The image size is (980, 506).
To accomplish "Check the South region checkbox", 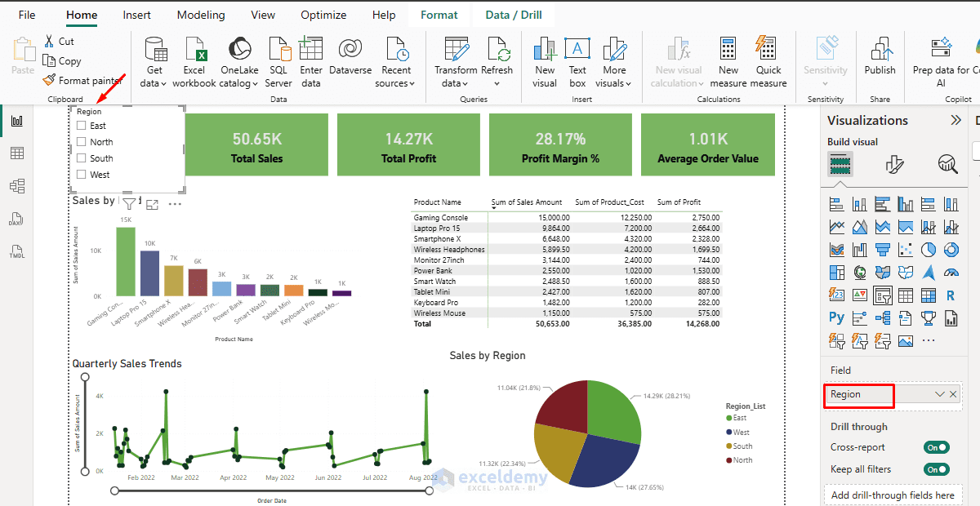I will click(81, 158).
